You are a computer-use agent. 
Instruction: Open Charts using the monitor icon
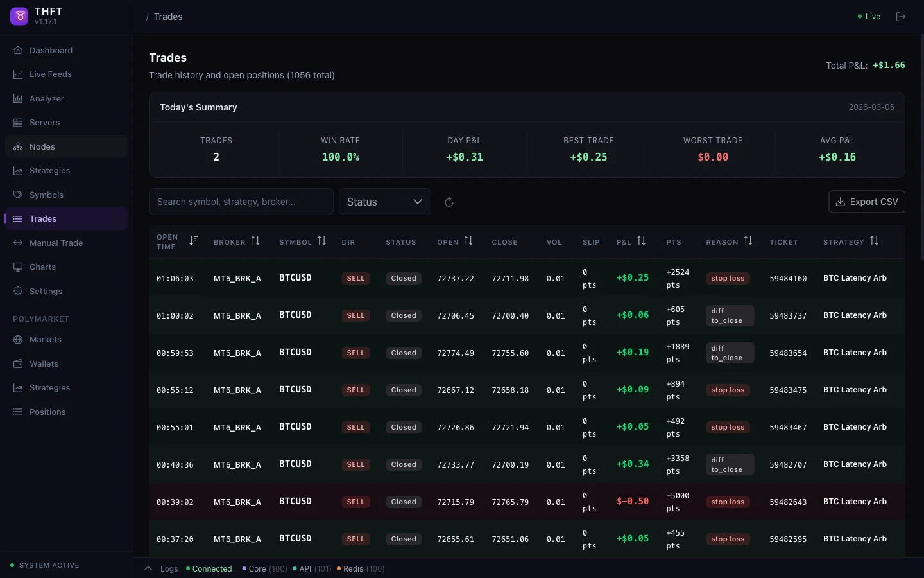(x=18, y=267)
